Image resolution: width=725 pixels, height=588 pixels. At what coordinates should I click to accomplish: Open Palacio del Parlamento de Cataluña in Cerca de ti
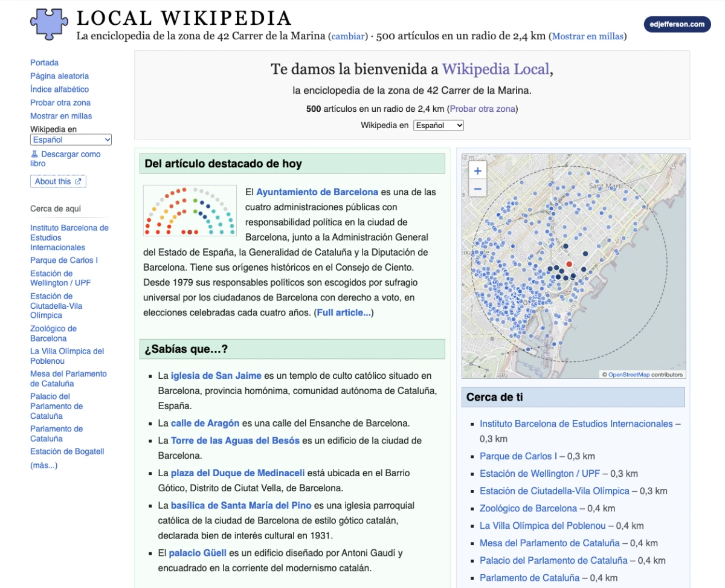coord(553,561)
